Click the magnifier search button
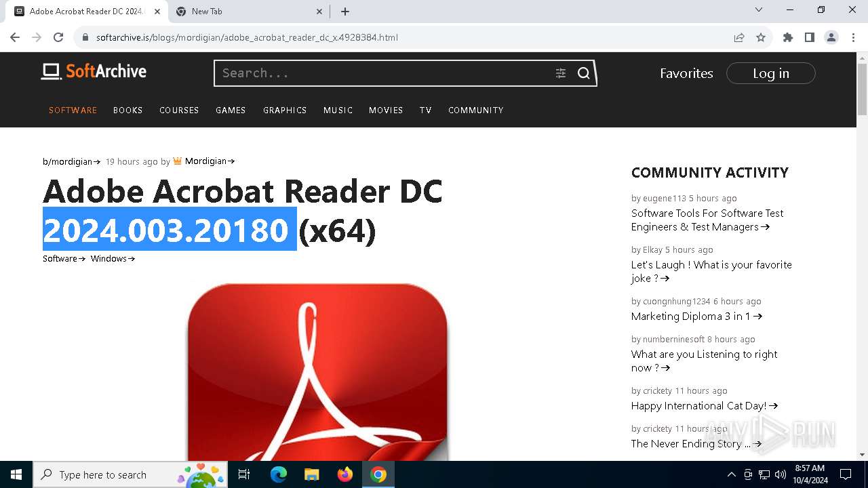868x488 pixels. click(x=584, y=73)
